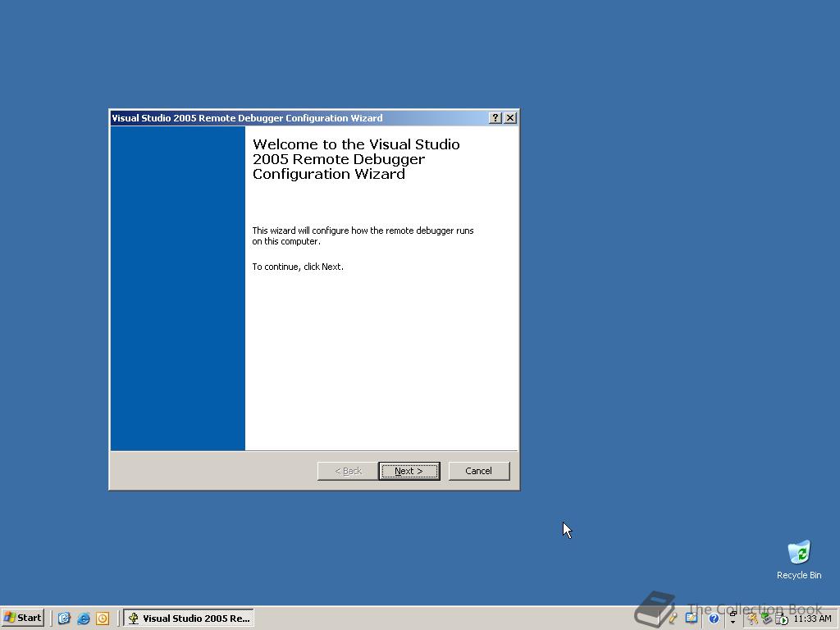840x630 pixels.
Task: Launch Internet Explorer from Quick Launch
Action: click(x=83, y=619)
